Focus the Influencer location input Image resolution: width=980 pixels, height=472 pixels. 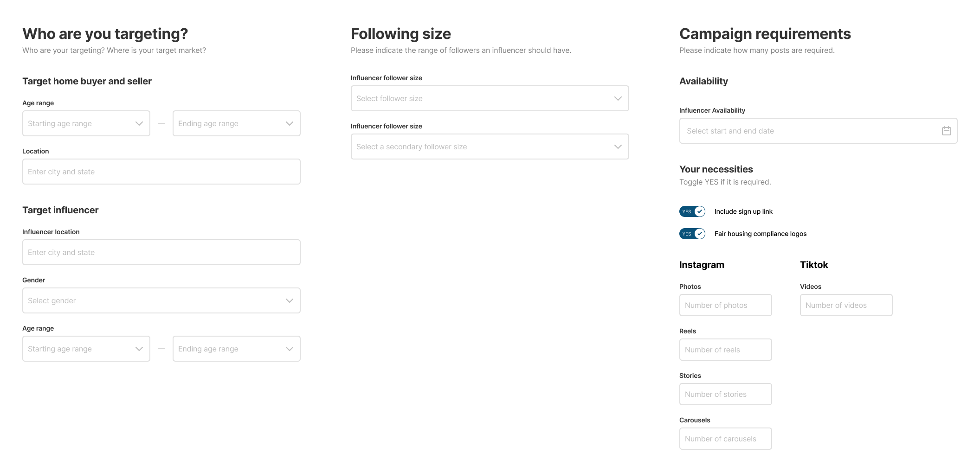[x=161, y=252]
